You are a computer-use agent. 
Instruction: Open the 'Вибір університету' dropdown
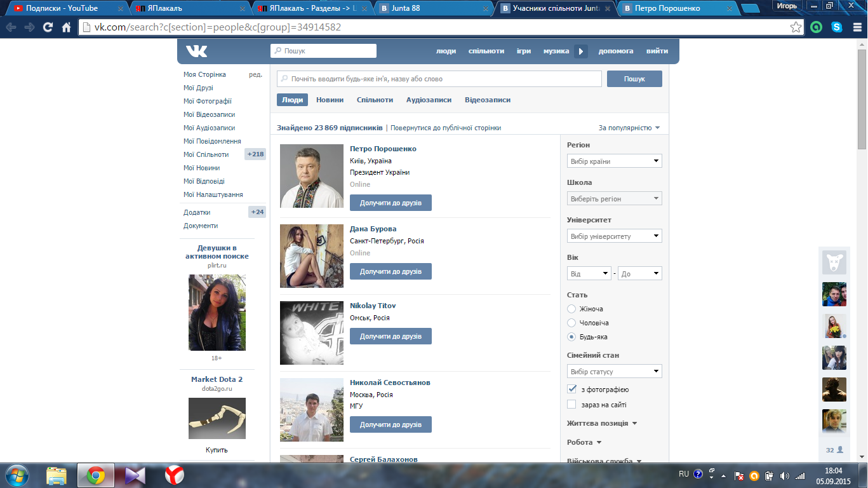pyautogui.click(x=615, y=236)
